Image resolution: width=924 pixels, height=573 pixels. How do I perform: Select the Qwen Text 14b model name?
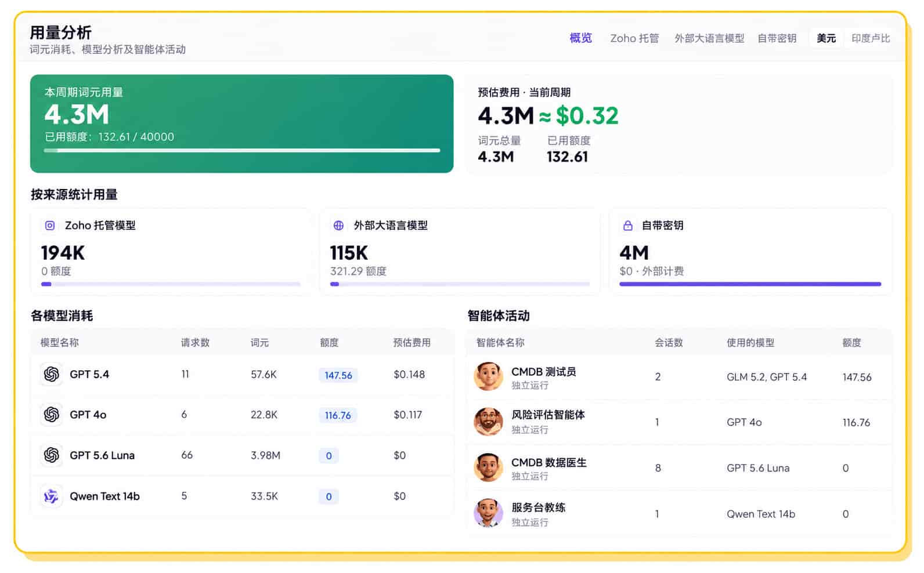(x=104, y=496)
